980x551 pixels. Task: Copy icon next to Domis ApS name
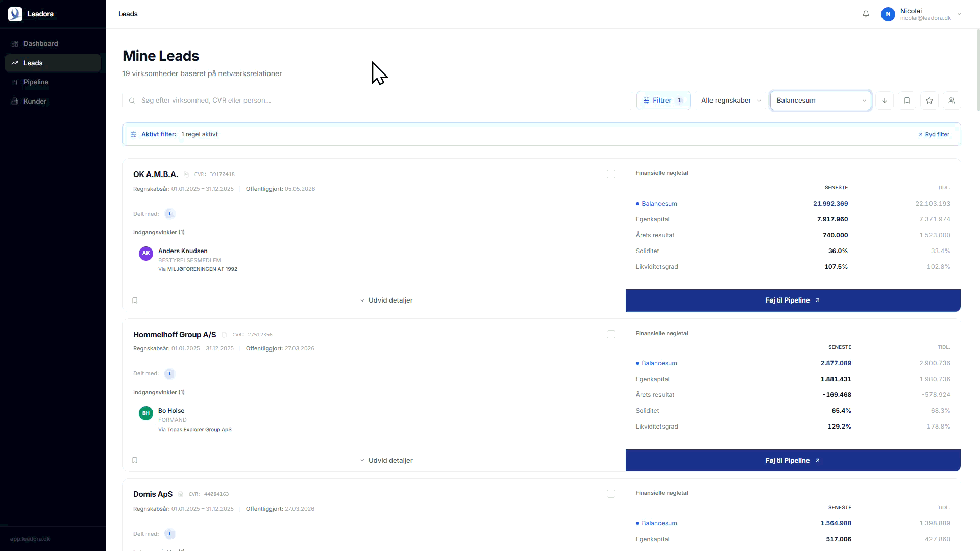pos(181,494)
